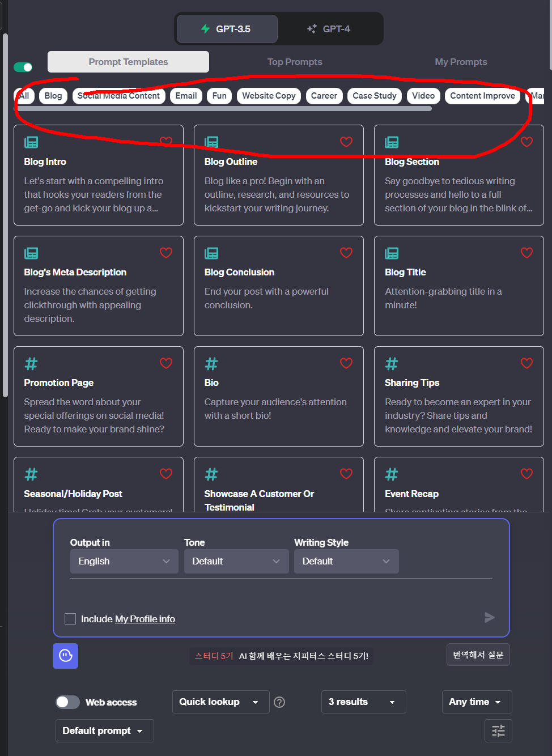Click the Blog Outline newspaper icon
The image size is (552, 756).
[x=211, y=142]
